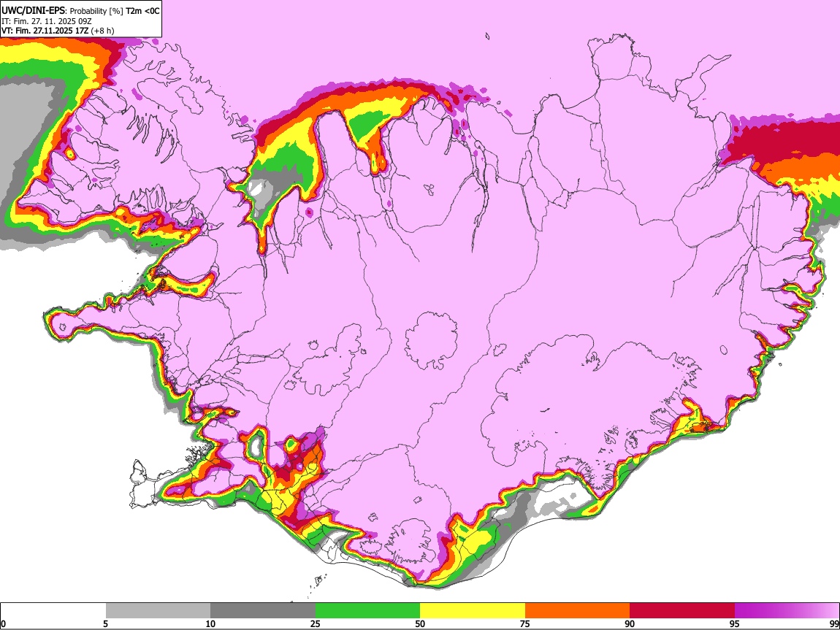Click the legend label '25'
This screenshot has width=840, height=630.
point(316,623)
